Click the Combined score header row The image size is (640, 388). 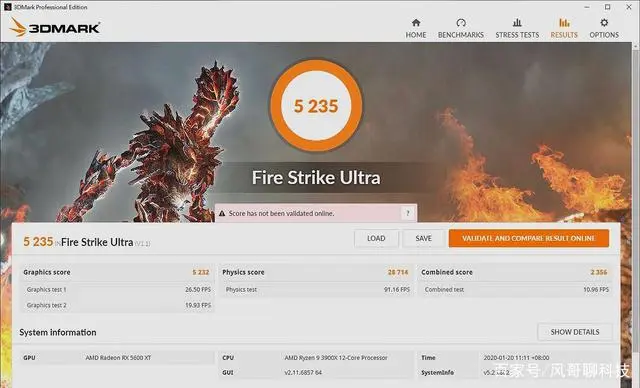pyautogui.click(x=515, y=272)
